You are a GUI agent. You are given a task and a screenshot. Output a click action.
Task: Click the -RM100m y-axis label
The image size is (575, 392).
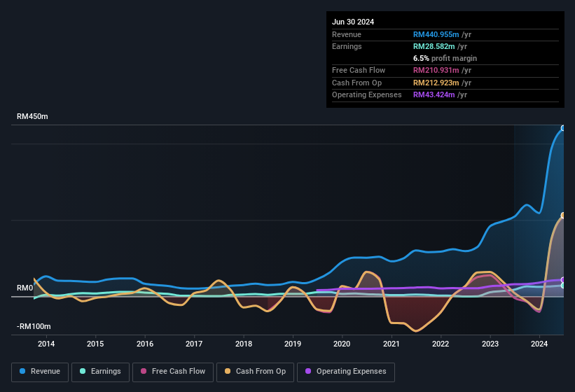(x=34, y=326)
